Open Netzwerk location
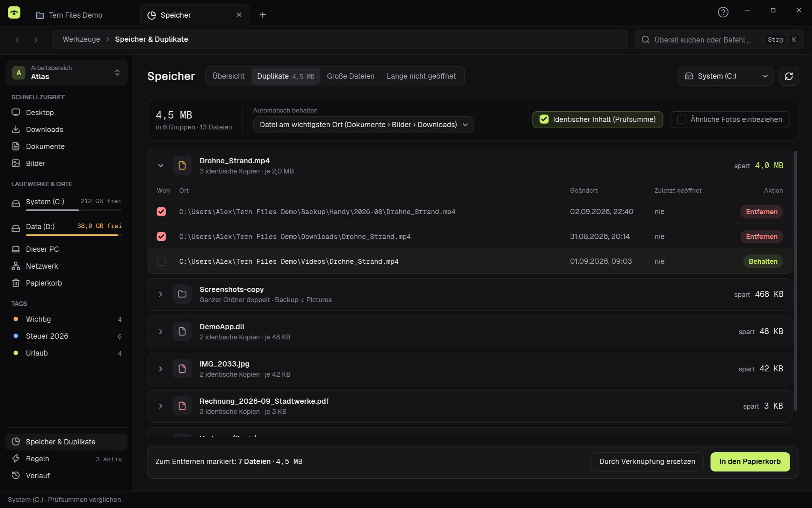 [x=66, y=266]
